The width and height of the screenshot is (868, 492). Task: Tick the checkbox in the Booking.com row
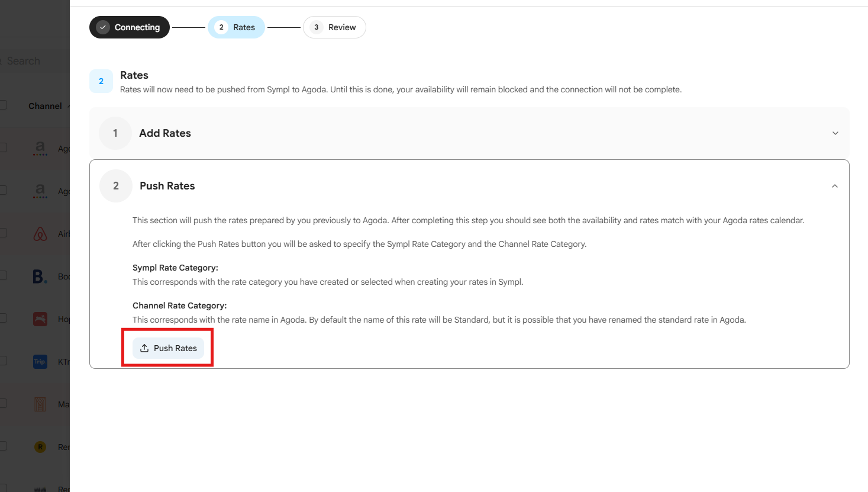click(3, 276)
